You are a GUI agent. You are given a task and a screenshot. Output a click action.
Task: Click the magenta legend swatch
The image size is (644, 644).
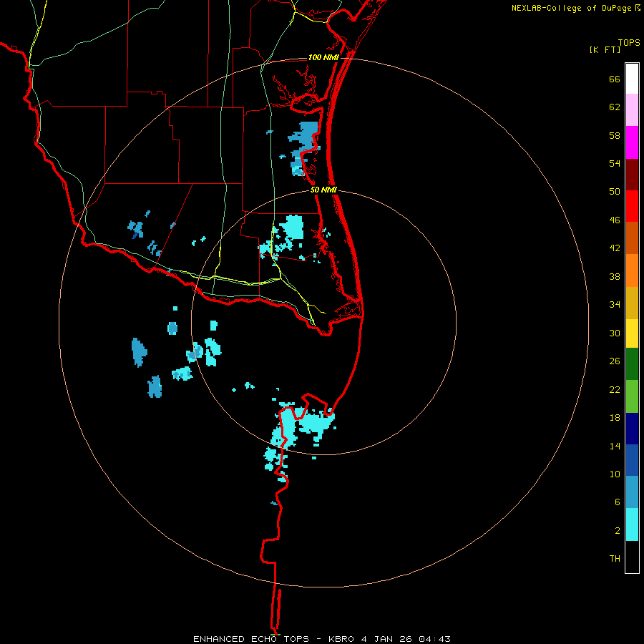632,142
